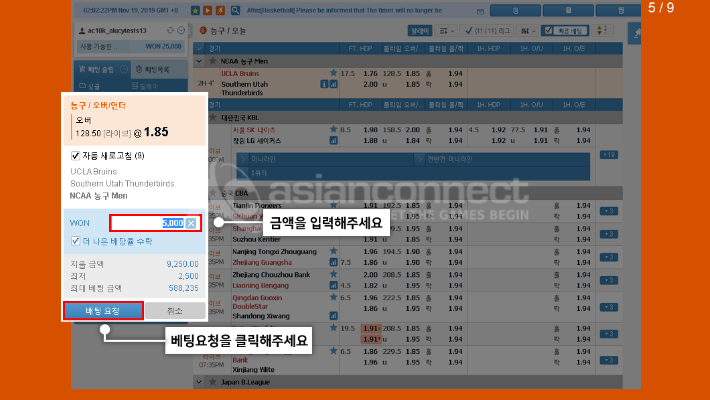The image size is (710, 400).
Task: Click second dark-blue top bar icon button
Action: pos(568,10)
